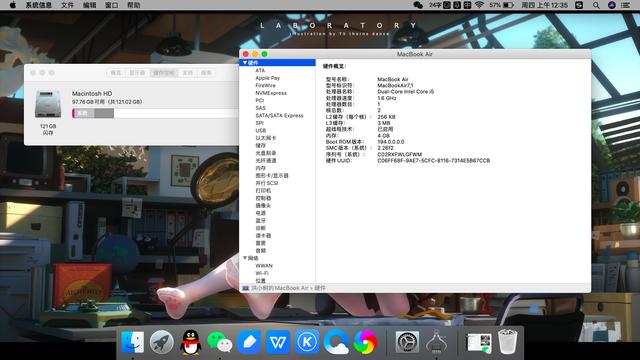Screen dimensions: 640x360
Task: Open Finder from the Dock
Action: (x=133, y=342)
